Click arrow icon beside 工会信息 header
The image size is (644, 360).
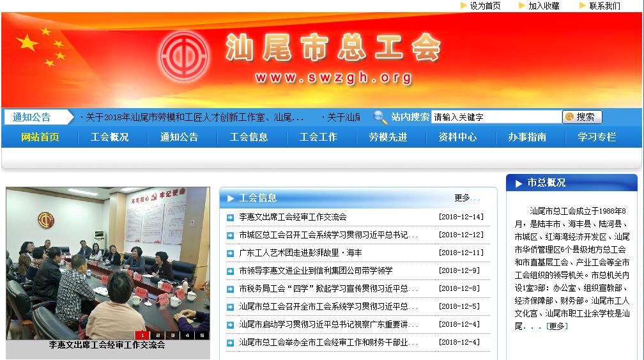click(x=230, y=198)
